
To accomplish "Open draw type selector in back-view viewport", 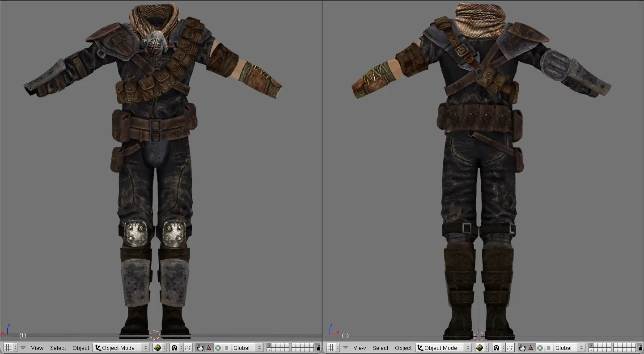I will (482, 348).
